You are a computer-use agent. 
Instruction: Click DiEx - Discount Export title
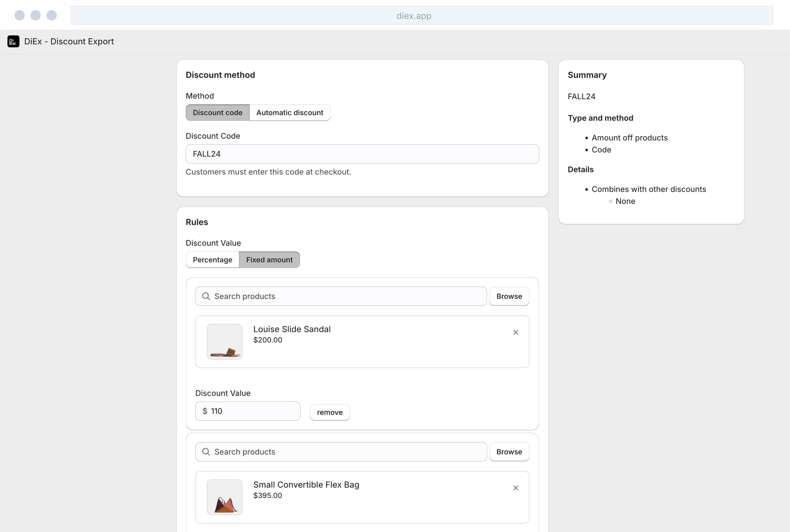pos(69,41)
